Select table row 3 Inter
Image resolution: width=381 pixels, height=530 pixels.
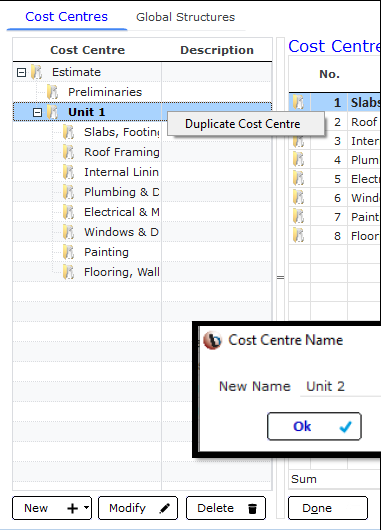tap(335, 141)
